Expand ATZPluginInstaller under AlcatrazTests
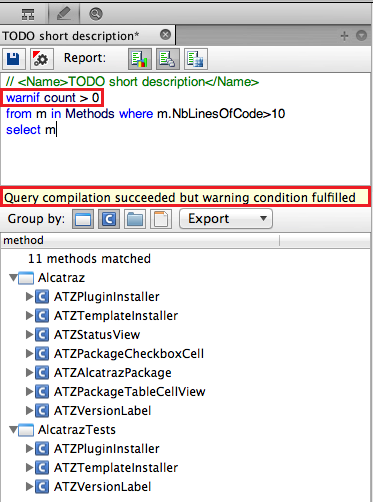Image resolution: width=373 pixels, height=502 pixels. coord(29,448)
